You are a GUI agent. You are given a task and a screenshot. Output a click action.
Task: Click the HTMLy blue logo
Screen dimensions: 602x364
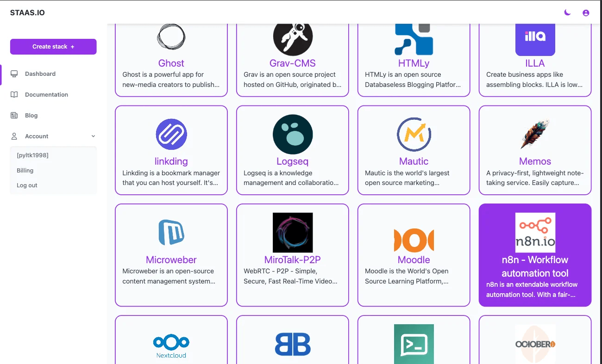pos(414,39)
